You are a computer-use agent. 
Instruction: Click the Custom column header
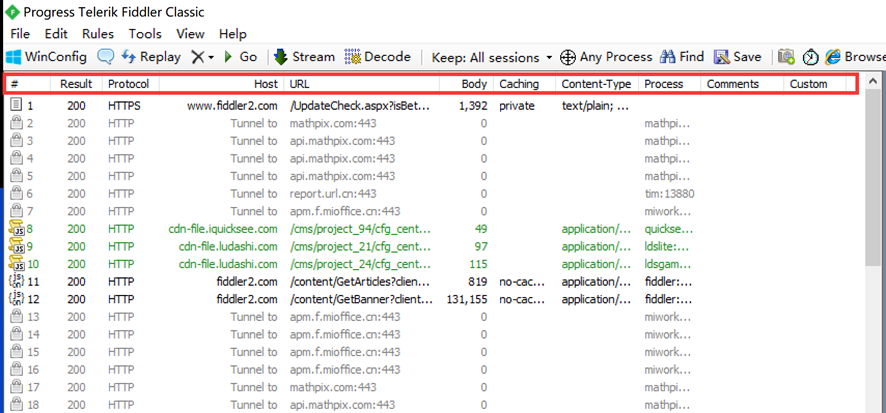(x=814, y=84)
